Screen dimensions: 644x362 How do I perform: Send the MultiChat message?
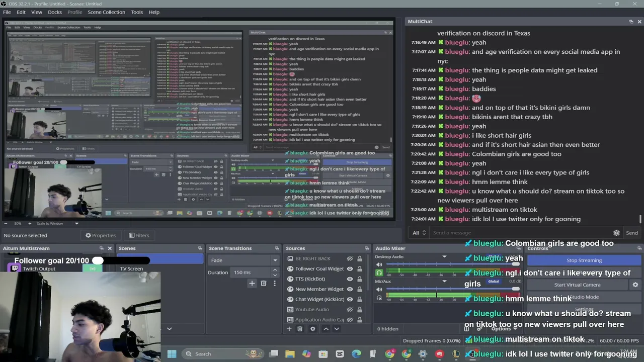(632, 233)
